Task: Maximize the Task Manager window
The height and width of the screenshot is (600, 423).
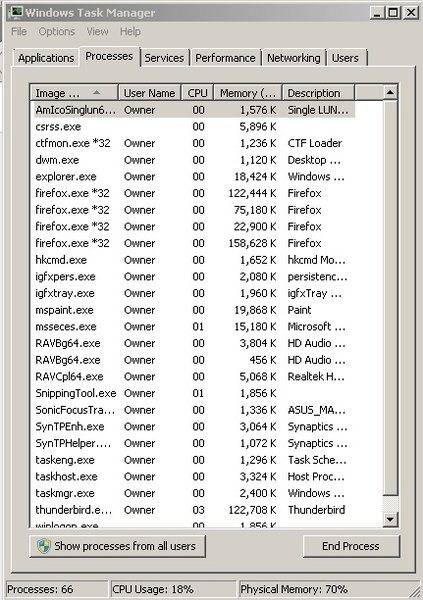Action: coord(393,13)
